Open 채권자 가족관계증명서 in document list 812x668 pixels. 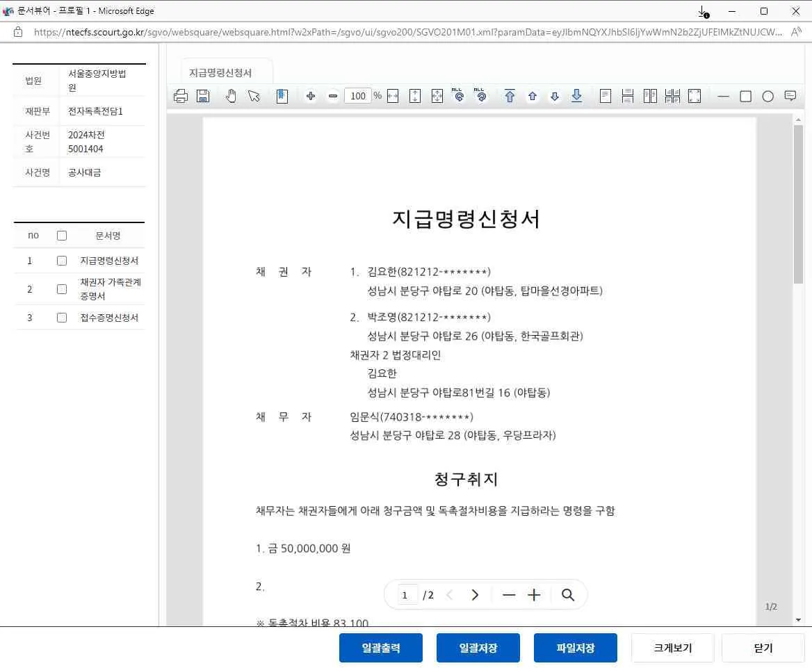tap(111, 289)
